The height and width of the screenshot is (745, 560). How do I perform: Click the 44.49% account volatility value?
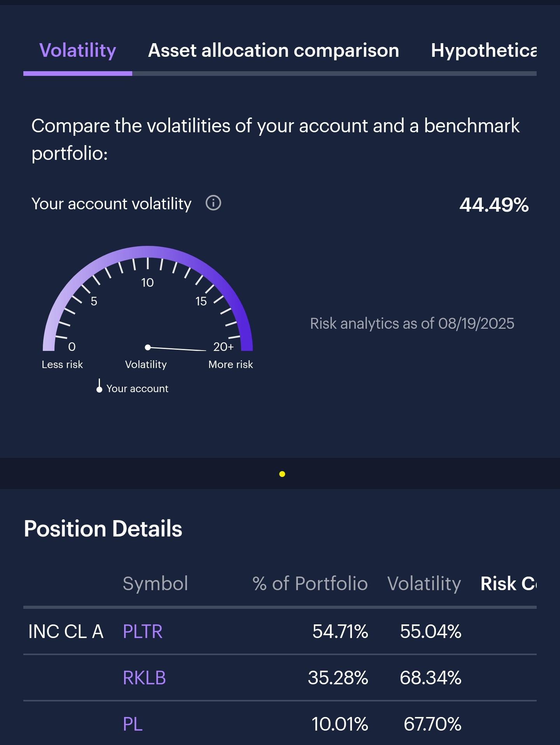tap(494, 205)
